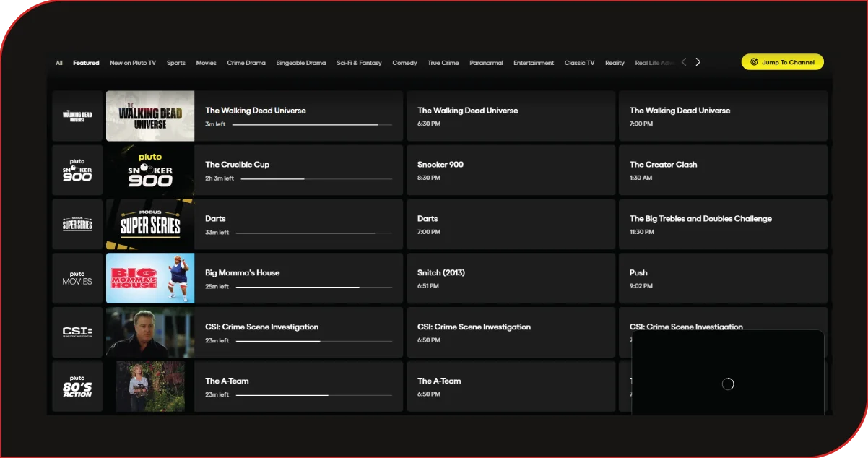Open the CSI 6:50 PM listing

point(511,332)
